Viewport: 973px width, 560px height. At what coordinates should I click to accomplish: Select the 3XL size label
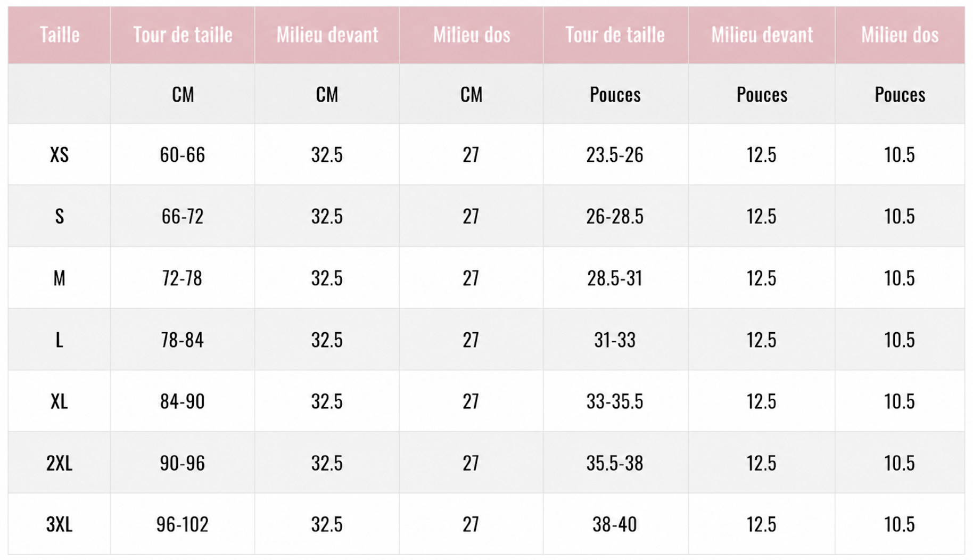tap(60, 525)
